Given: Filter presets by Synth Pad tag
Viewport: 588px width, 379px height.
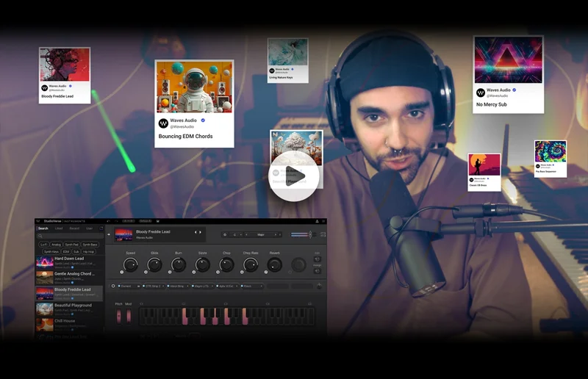Looking at the screenshot, I should 71,245.
